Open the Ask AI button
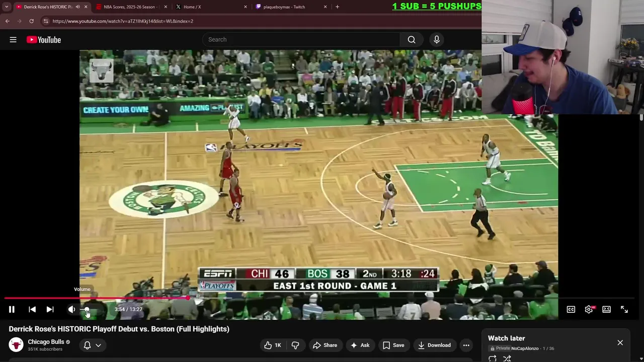This screenshot has height=362, width=644. [360, 345]
